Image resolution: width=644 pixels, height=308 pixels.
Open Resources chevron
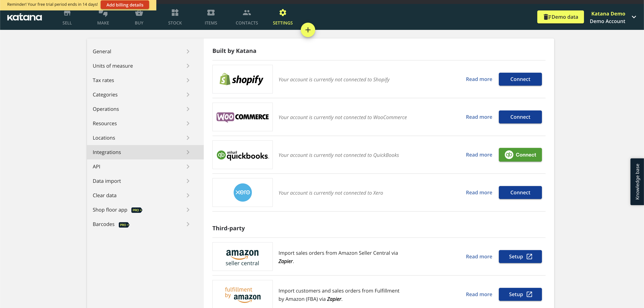188,123
